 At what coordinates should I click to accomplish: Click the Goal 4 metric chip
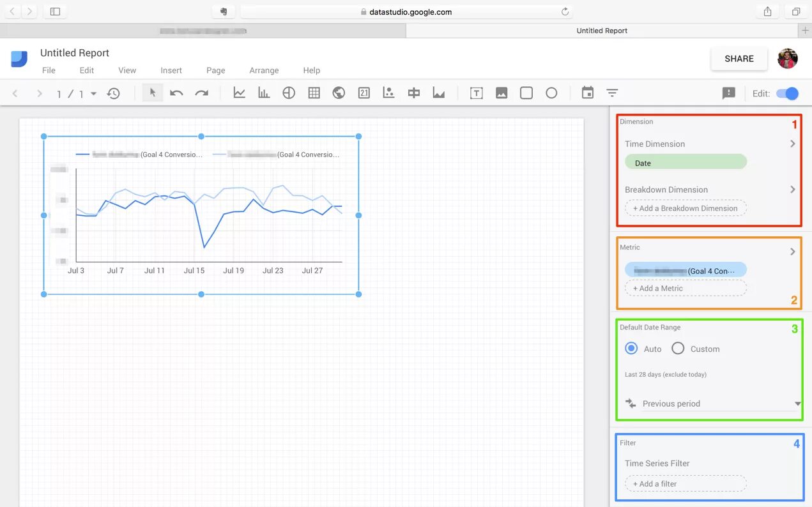coord(686,271)
